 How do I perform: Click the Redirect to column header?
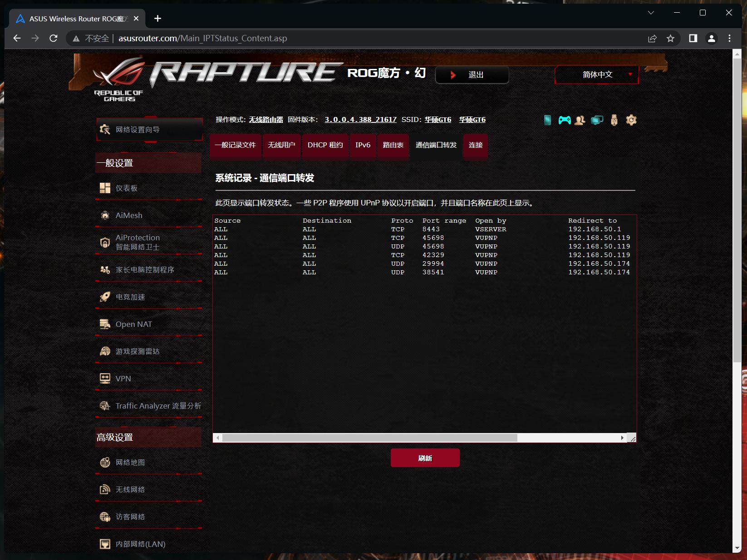tap(593, 221)
